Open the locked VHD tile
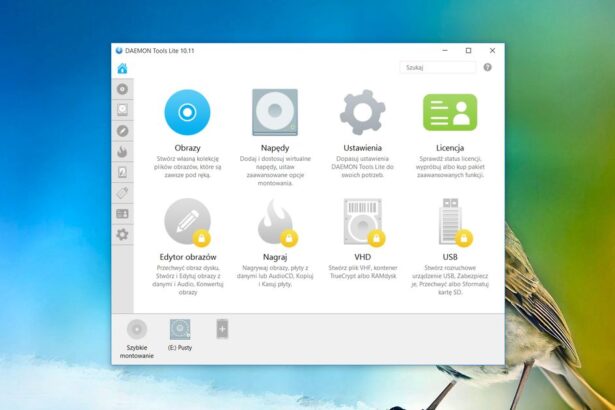This screenshot has width=615, height=410. coord(364,223)
